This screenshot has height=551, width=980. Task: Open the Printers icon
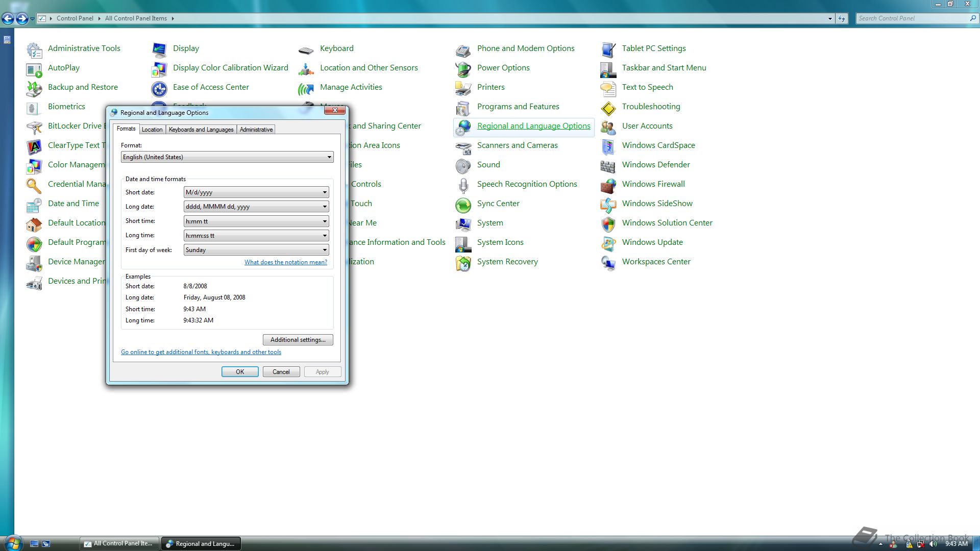tap(463, 89)
